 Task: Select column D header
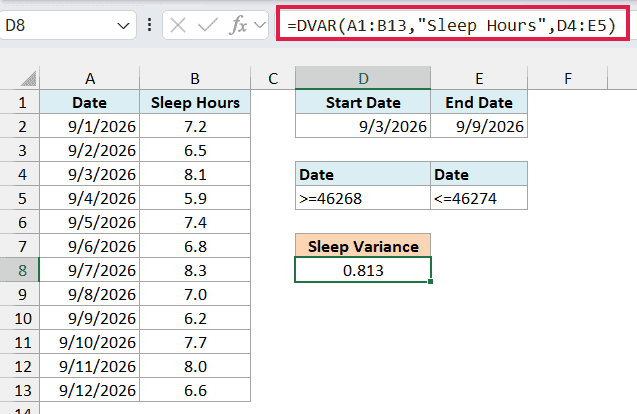tap(363, 78)
